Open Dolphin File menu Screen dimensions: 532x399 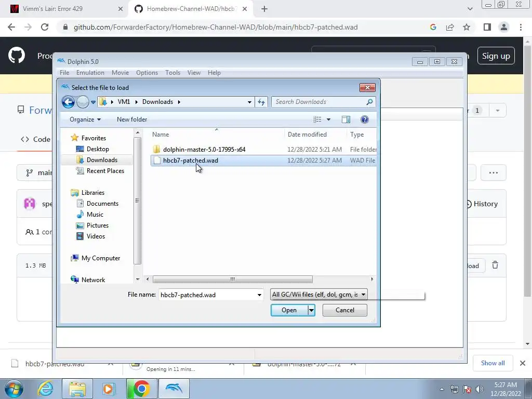pos(64,73)
